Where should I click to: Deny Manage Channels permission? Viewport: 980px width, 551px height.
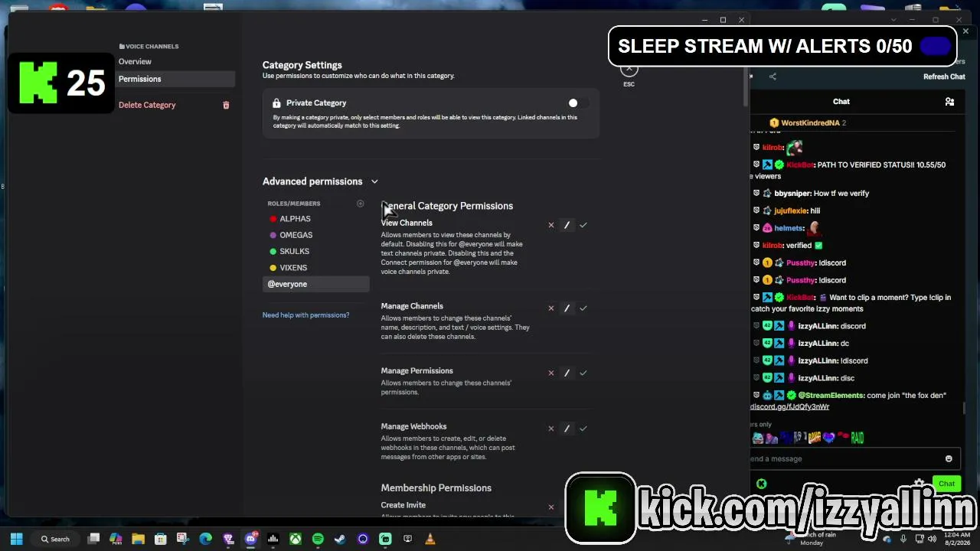click(550, 308)
